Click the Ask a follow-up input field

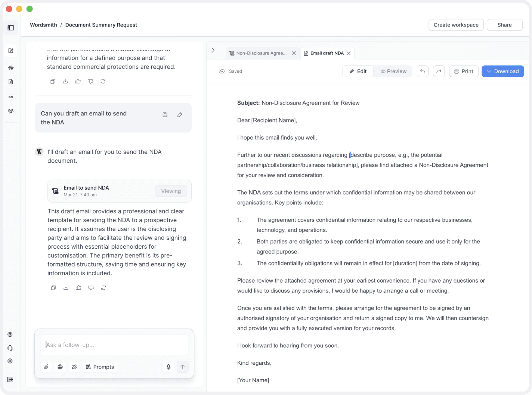point(114,345)
